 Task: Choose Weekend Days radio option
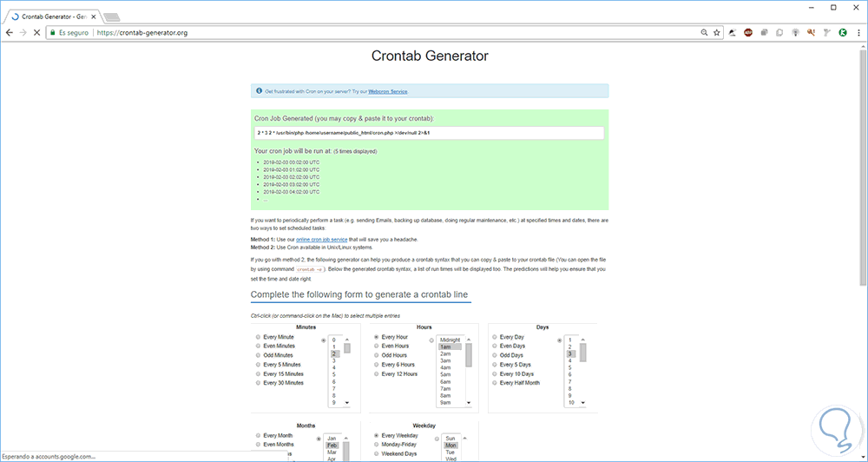click(377, 453)
